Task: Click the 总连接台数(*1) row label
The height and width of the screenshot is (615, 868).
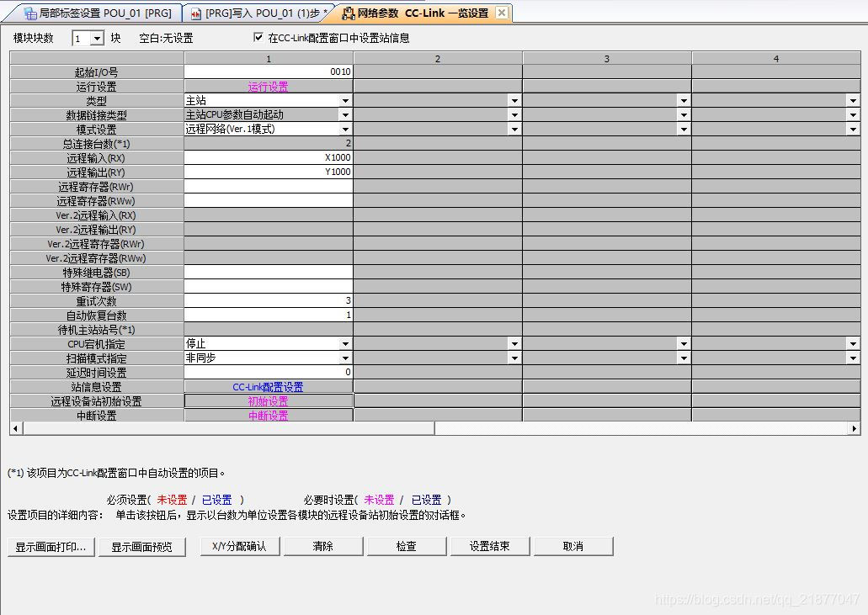Action: [x=96, y=144]
